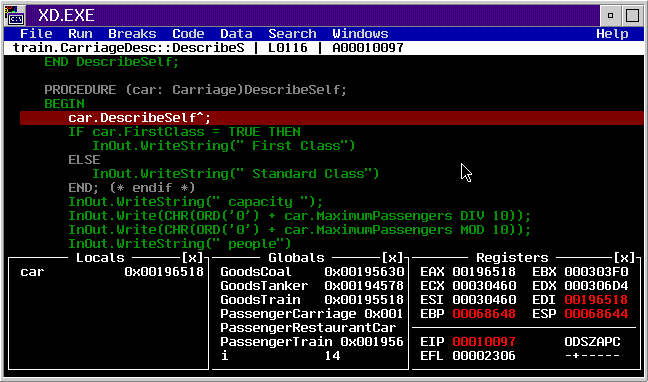Click the ESI register value
This screenshot has height=382, width=648.
click(x=484, y=300)
